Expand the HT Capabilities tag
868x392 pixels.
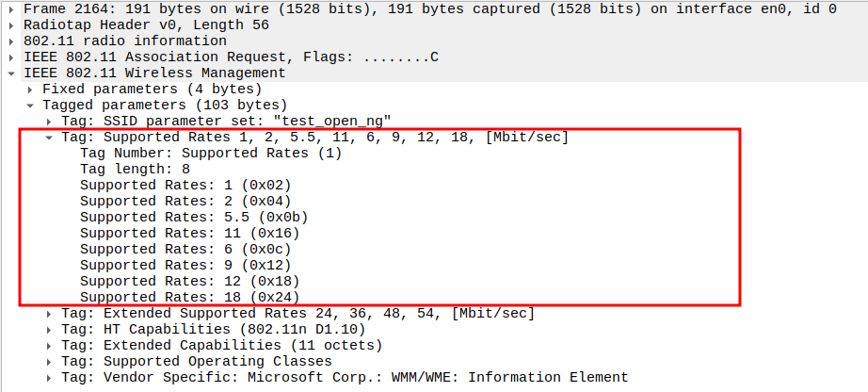[x=49, y=330]
